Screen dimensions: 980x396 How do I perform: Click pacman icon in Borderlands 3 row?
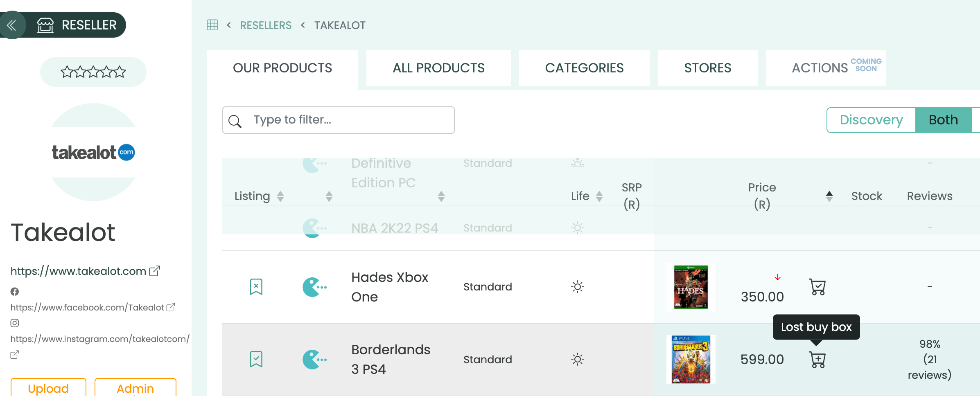(x=314, y=360)
